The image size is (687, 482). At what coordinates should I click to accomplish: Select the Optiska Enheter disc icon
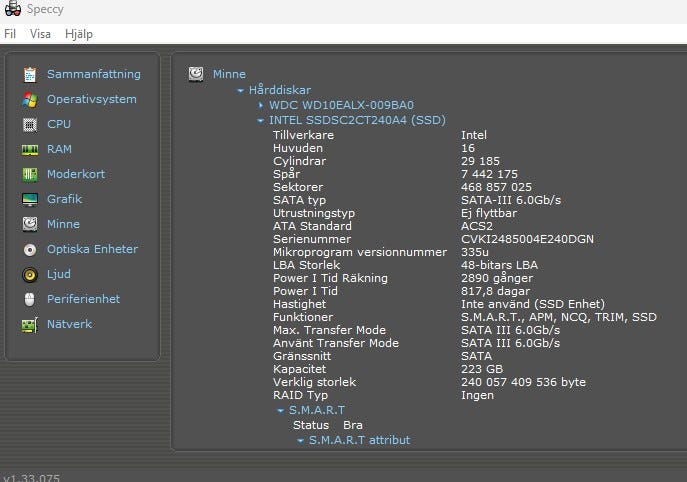coord(29,249)
